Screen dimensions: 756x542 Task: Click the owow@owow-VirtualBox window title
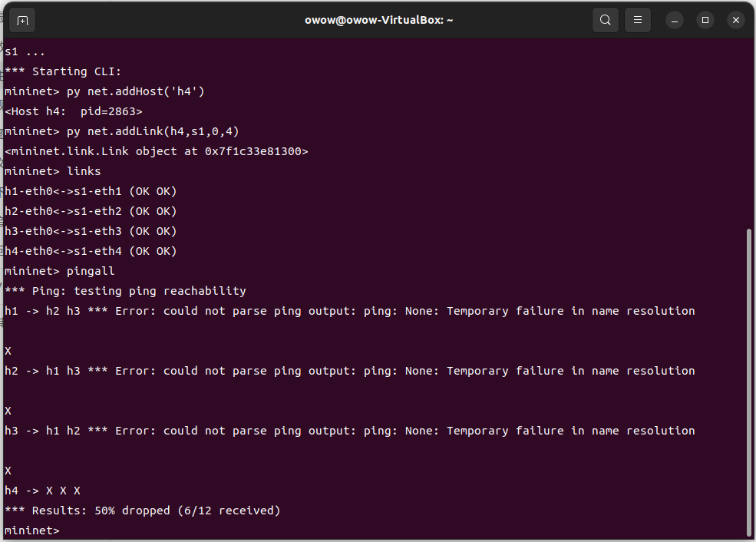click(378, 20)
